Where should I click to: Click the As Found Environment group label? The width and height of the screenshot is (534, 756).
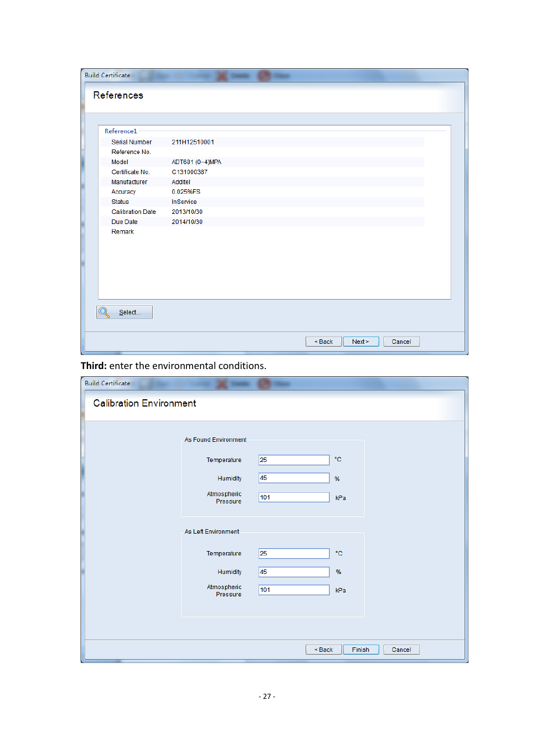click(216, 440)
